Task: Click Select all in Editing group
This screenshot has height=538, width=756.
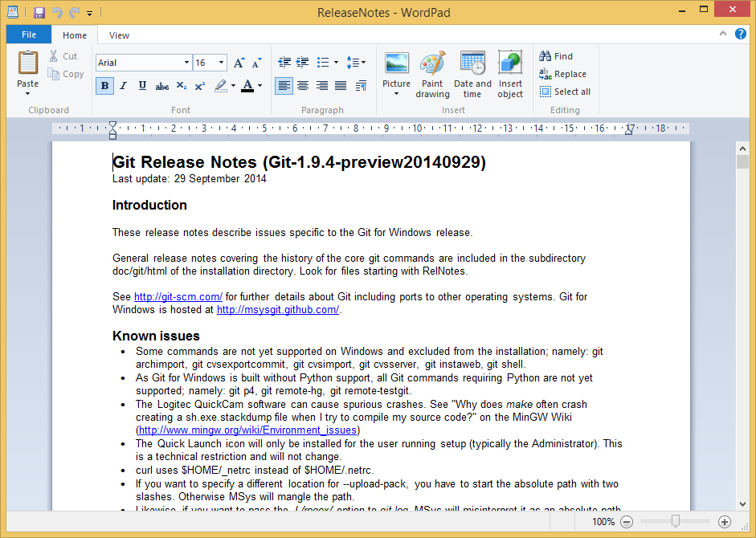Action: (565, 92)
